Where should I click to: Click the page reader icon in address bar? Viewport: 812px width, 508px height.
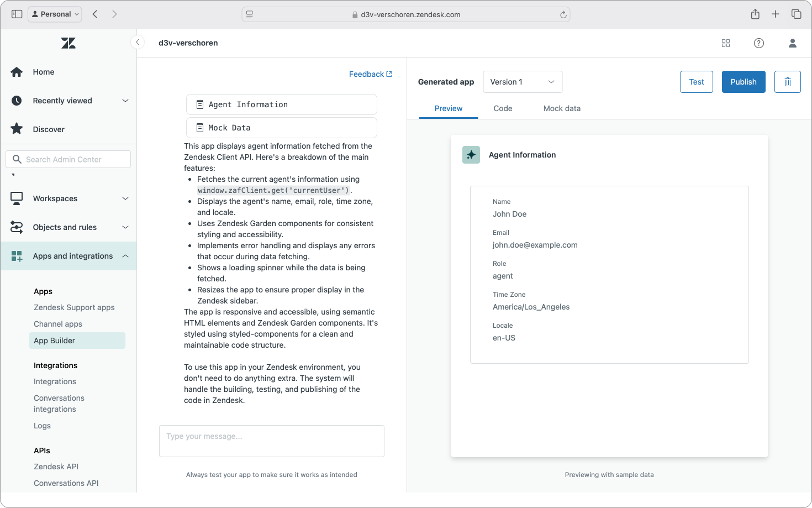(250, 14)
